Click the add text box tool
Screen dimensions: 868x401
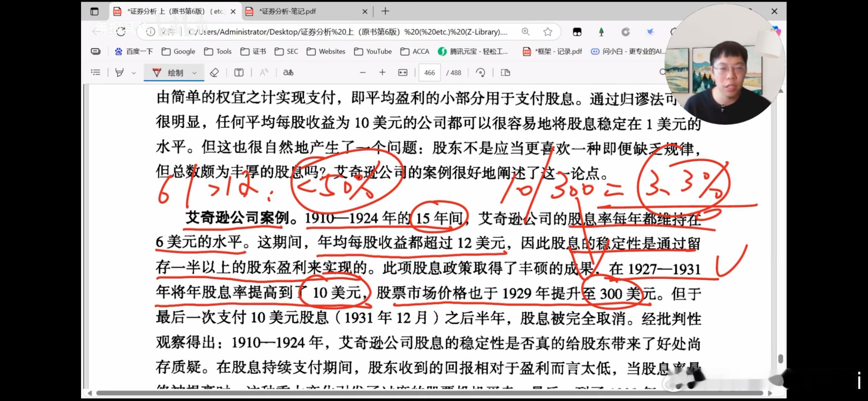point(239,72)
